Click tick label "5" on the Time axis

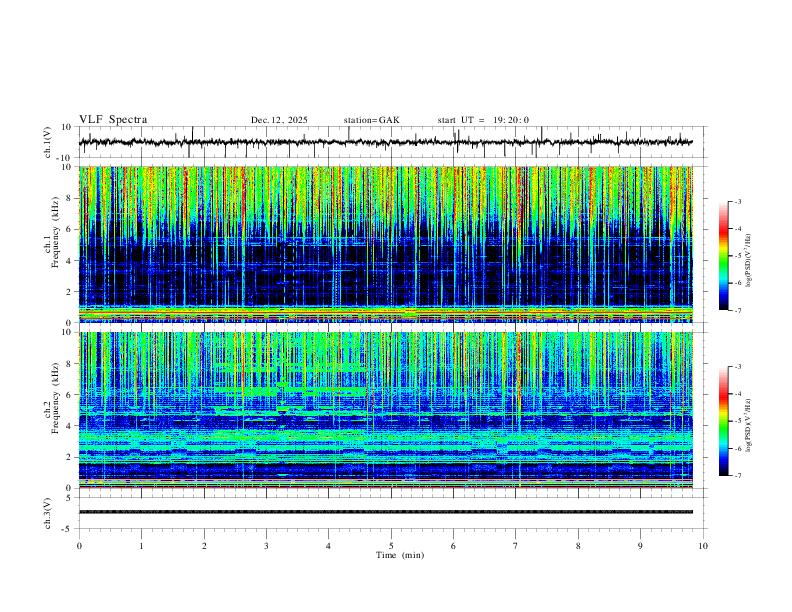(x=391, y=546)
